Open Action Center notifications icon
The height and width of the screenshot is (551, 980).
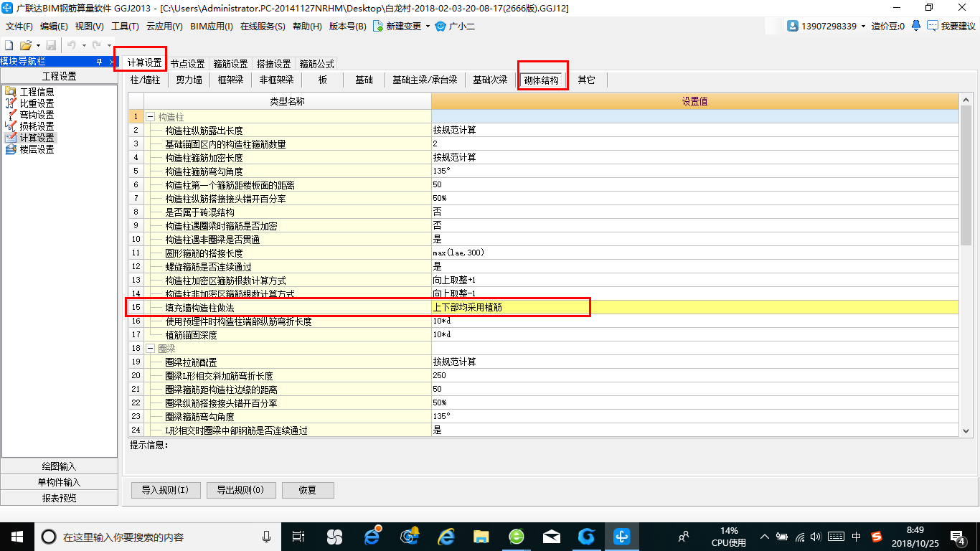(x=958, y=537)
